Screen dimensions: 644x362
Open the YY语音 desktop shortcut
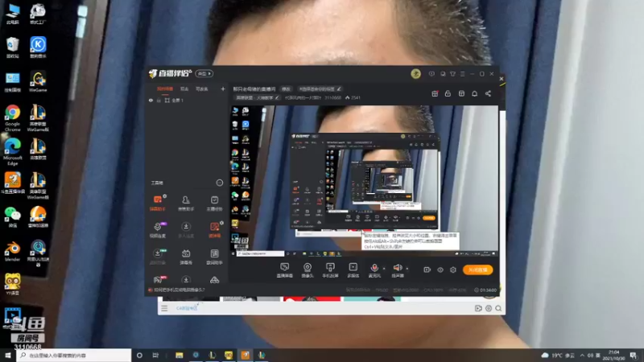12,285
